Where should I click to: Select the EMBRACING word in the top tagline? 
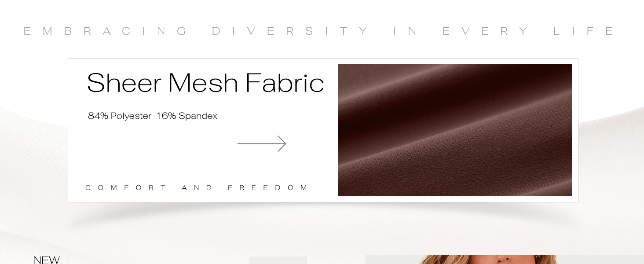[x=105, y=31]
